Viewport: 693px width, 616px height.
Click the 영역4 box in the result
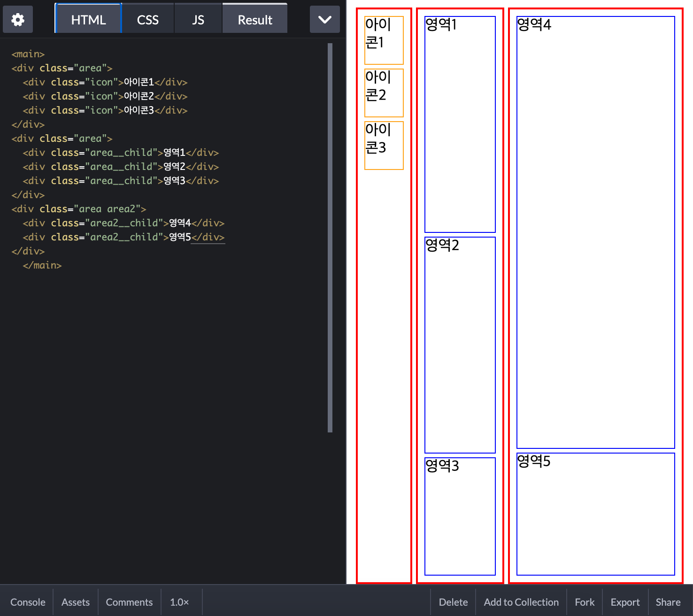coord(596,232)
